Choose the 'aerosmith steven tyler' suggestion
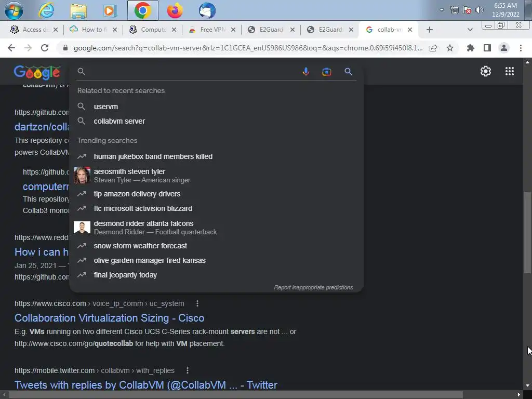Screen dimensions: 532x399 [x=217, y=176]
